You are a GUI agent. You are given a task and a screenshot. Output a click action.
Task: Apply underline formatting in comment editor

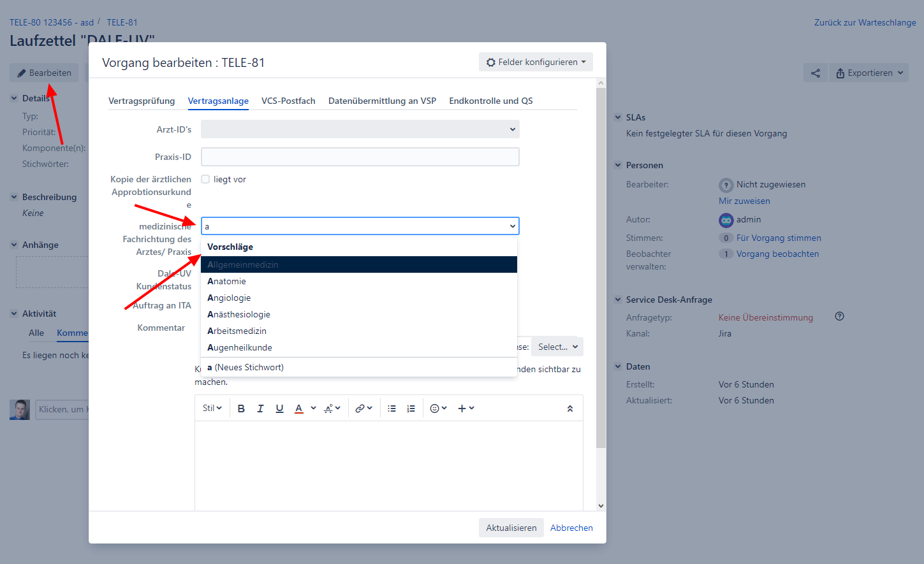[279, 409]
